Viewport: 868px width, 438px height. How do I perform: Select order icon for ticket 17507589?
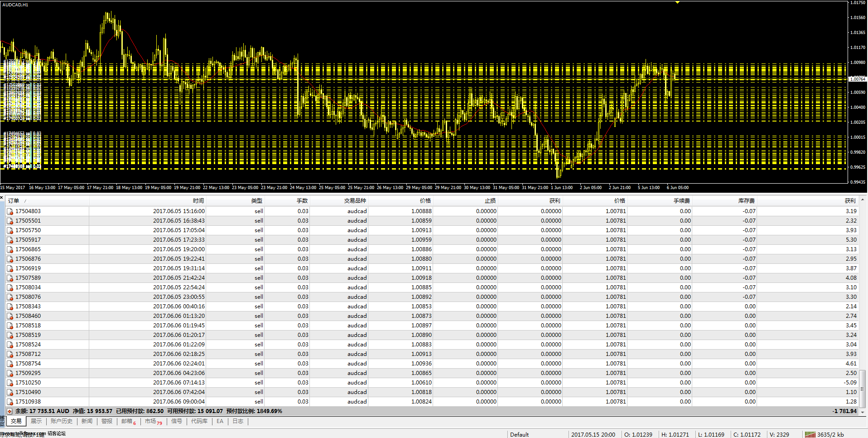click(x=10, y=278)
